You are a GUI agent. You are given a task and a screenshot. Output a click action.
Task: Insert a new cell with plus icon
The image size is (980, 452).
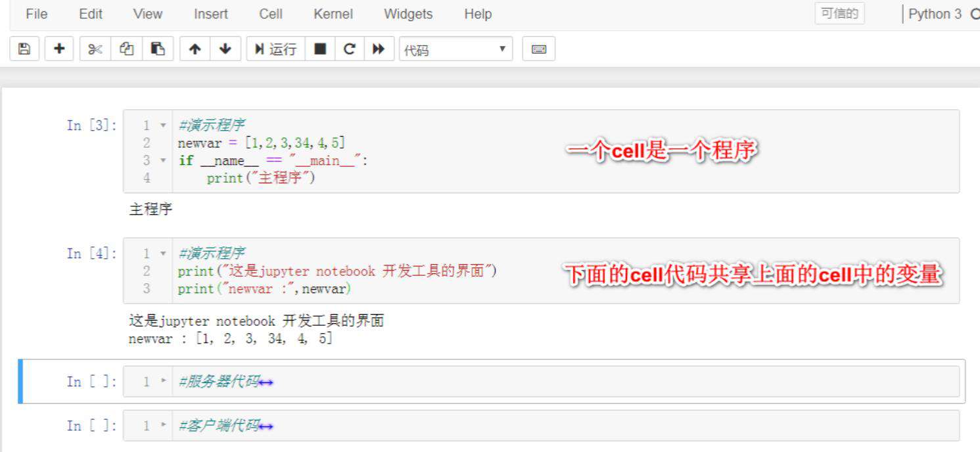pyautogui.click(x=59, y=49)
